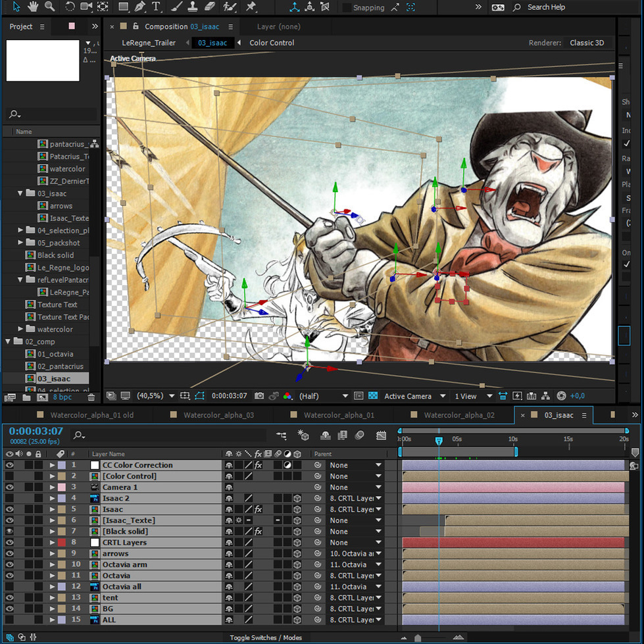Create new folder in Project panel
Screen dimensions: 644x644
coord(27,397)
